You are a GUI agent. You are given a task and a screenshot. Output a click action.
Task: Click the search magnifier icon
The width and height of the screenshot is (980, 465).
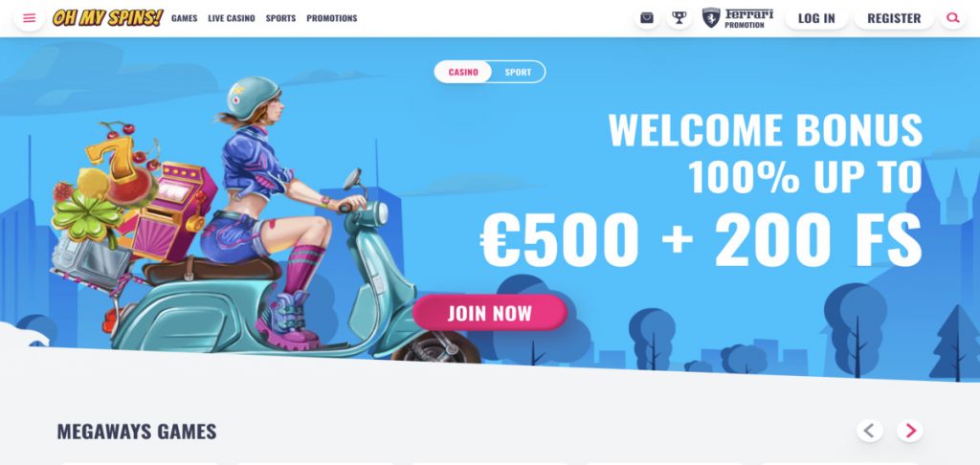click(952, 18)
